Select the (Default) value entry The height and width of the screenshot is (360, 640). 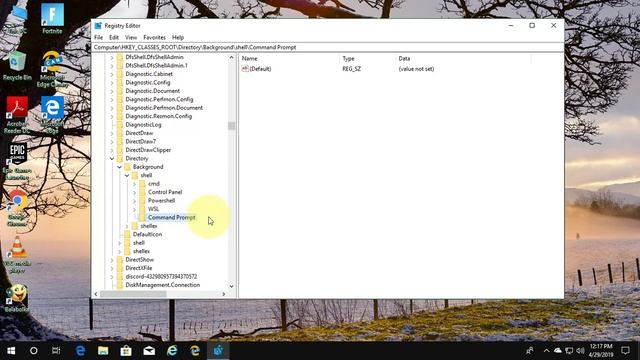click(x=260, y=69)
